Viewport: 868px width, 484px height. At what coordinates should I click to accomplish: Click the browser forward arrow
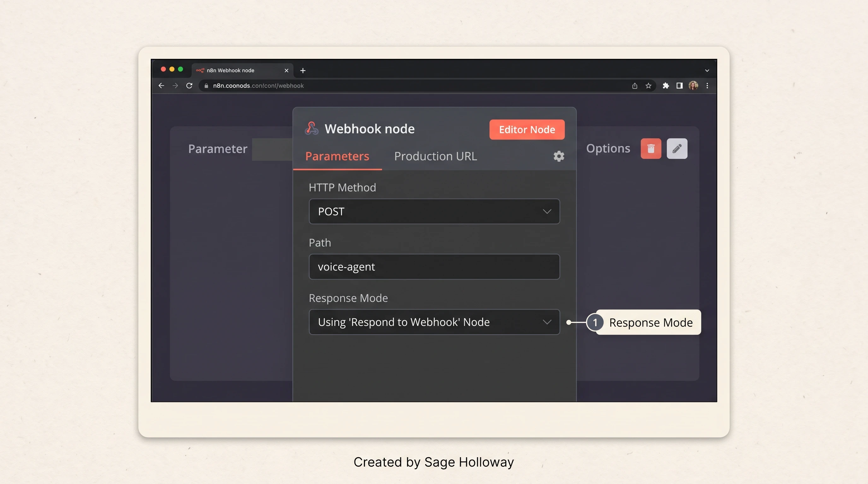point(175,85)
